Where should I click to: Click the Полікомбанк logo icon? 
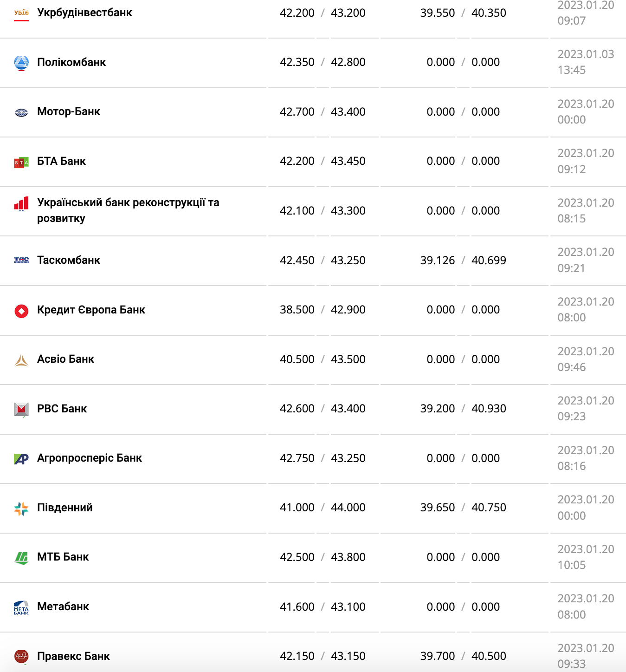pyautogui.click(x=21, y=63)
